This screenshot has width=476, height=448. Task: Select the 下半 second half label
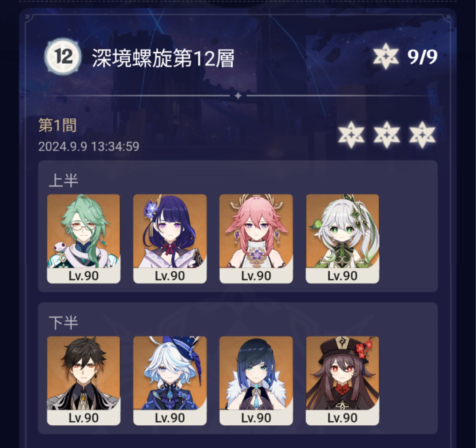point(64,323)
